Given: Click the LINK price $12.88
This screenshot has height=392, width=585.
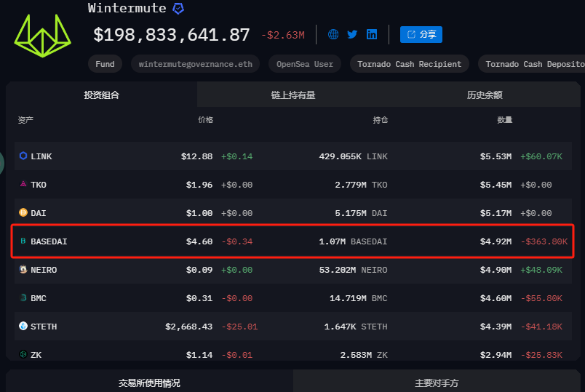Looking at the screenshot, I should click(x=196, y=156).
